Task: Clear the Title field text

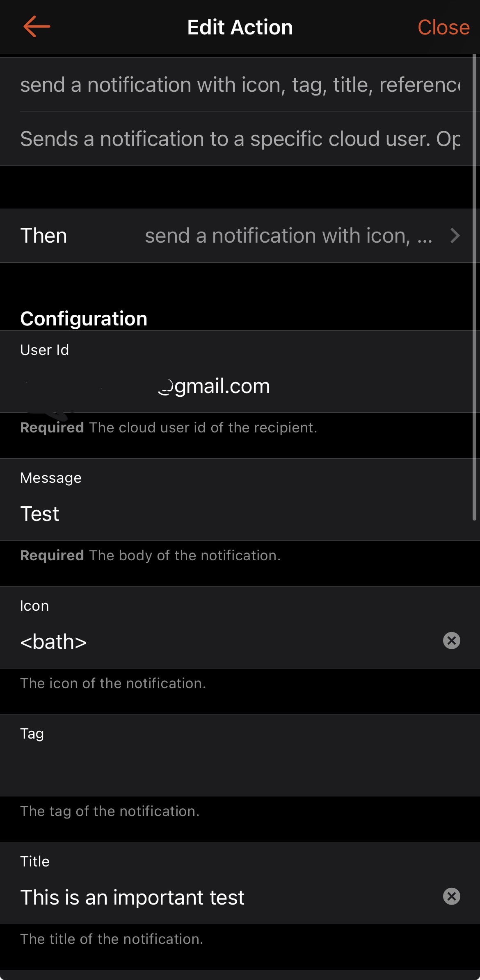Action: coord(451,896)
